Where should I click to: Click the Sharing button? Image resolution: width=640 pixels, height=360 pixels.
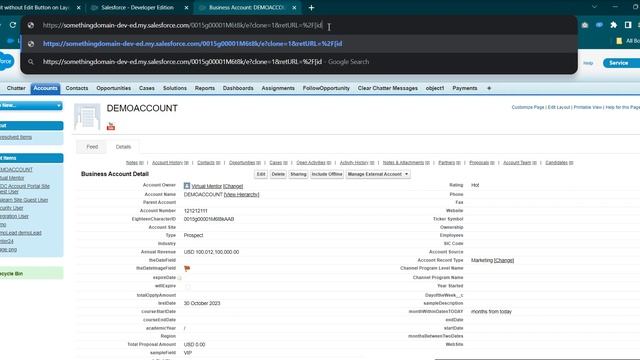pyautogui.click(x=298, y=174)
